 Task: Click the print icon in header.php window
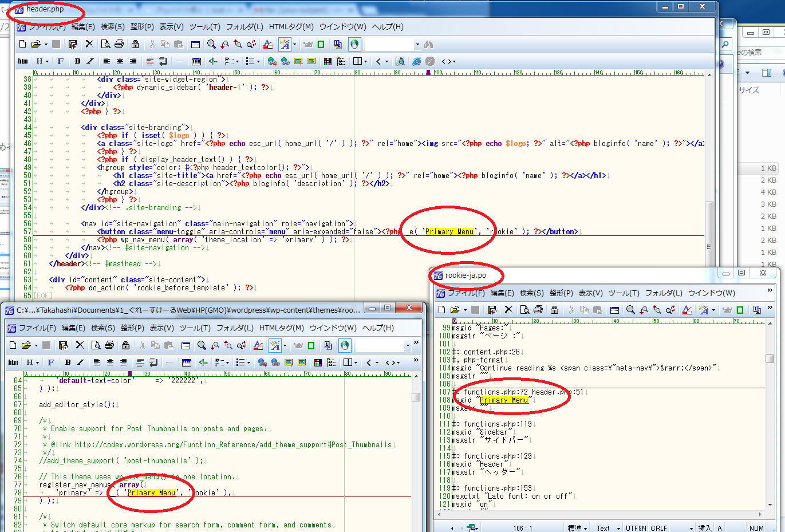coord(119,44)
